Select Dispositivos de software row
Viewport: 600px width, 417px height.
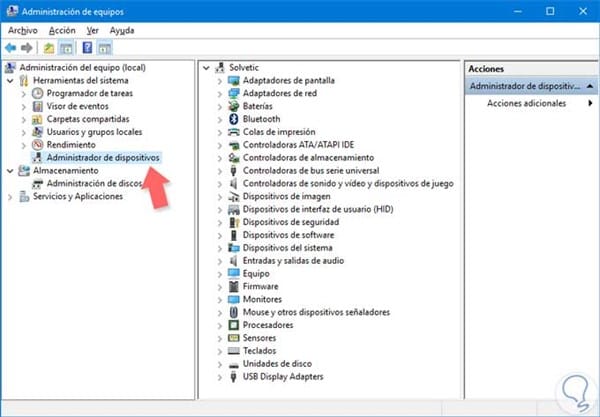pos(289,235)
